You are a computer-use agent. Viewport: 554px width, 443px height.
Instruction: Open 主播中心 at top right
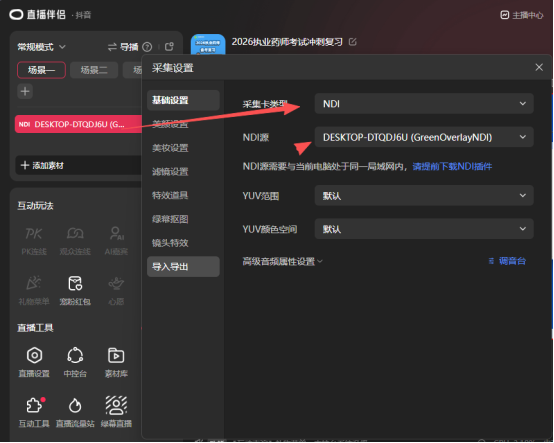pyautogui.click(x=522, y=15)
